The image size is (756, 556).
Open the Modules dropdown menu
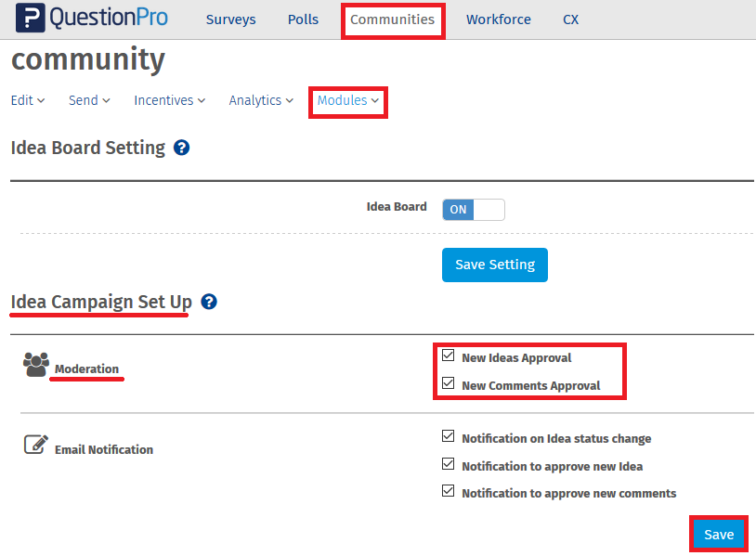(x=348, y=100)
